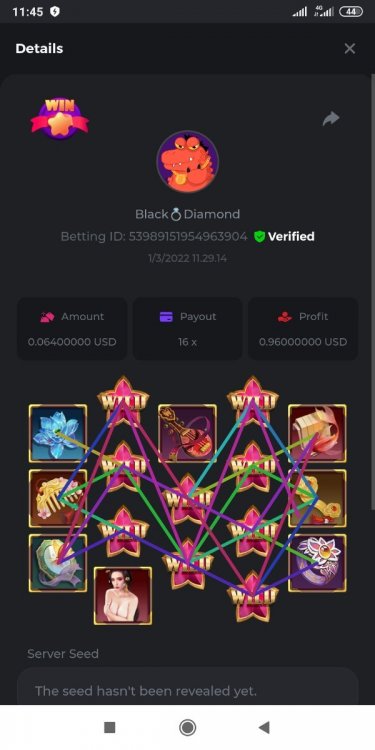Viewport: 375px width, 750px height.
Task: Tap the Amount card
Action: (72, 329)
